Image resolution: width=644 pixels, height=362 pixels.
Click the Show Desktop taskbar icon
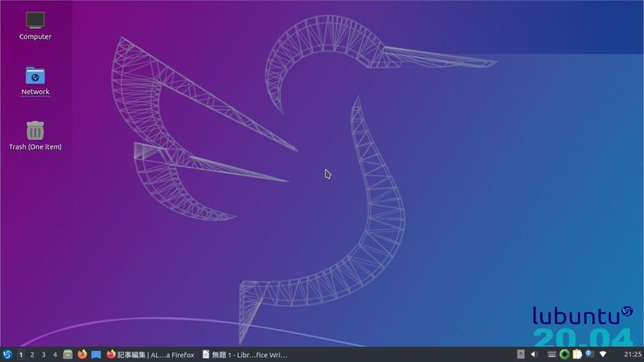(96, 354)
